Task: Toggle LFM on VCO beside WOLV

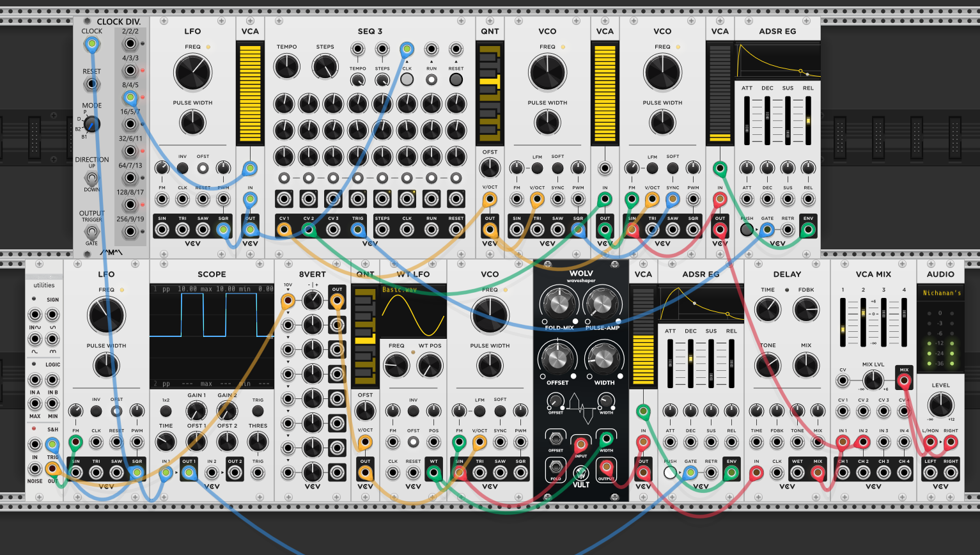Action: (x=479, y=411)
